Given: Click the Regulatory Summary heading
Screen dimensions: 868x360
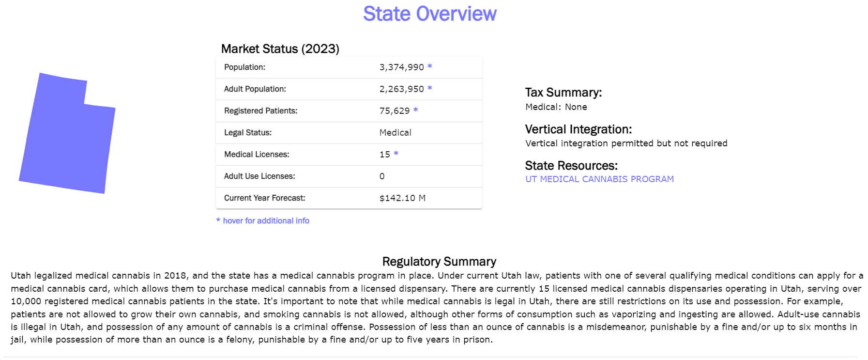Looking at the screenshot, I should 439,262.
